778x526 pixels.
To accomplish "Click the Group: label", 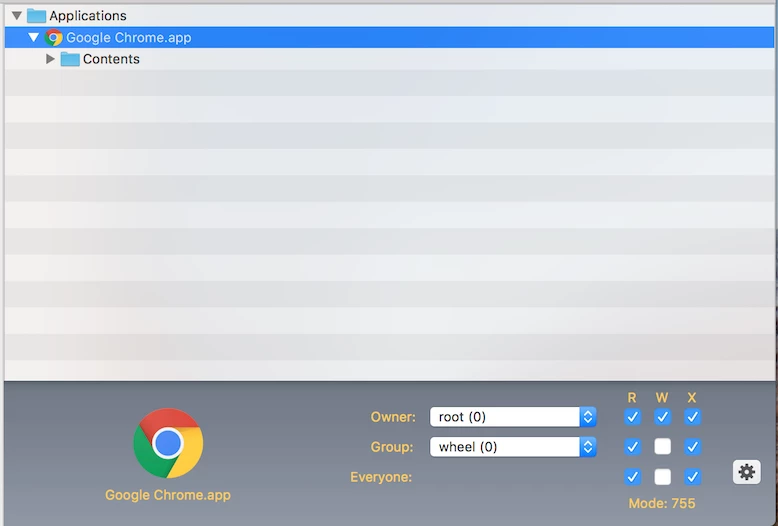I will coord(392,447).
